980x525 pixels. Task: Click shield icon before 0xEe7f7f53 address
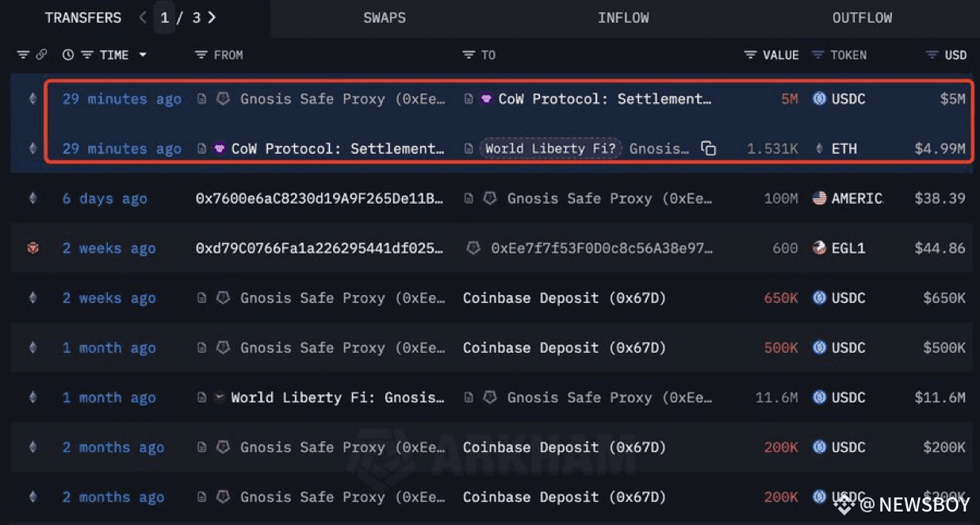pyautogui.click(x=473, y=248)
